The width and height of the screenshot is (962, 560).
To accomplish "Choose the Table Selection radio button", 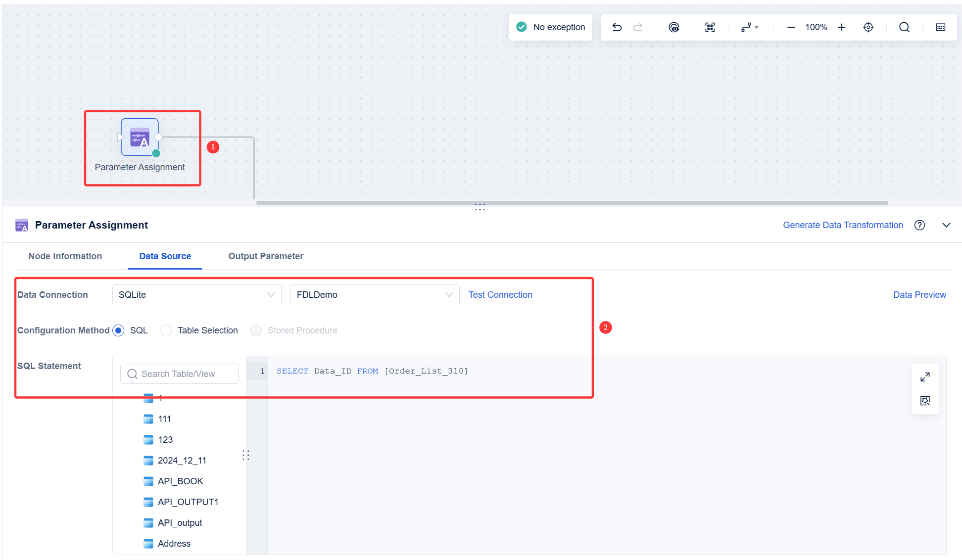I will click(x=166, y=330).
